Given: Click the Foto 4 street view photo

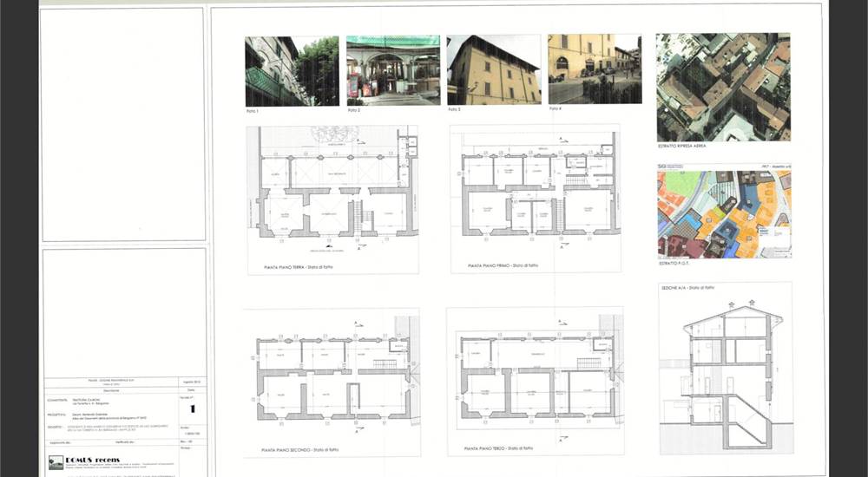Looking at the screenshot, I should [x=595, y=69].
